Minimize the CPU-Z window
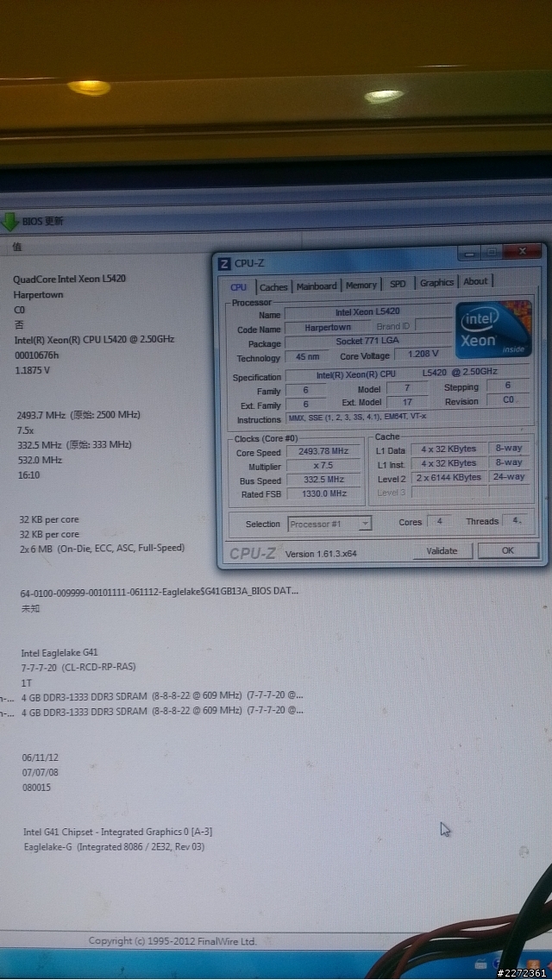This screenshot has height=980, width=552. [x=469, y=253]
